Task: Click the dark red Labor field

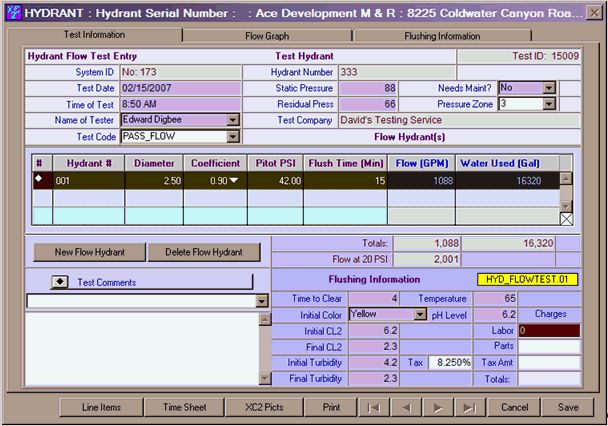Action: [x=548, y=330]
